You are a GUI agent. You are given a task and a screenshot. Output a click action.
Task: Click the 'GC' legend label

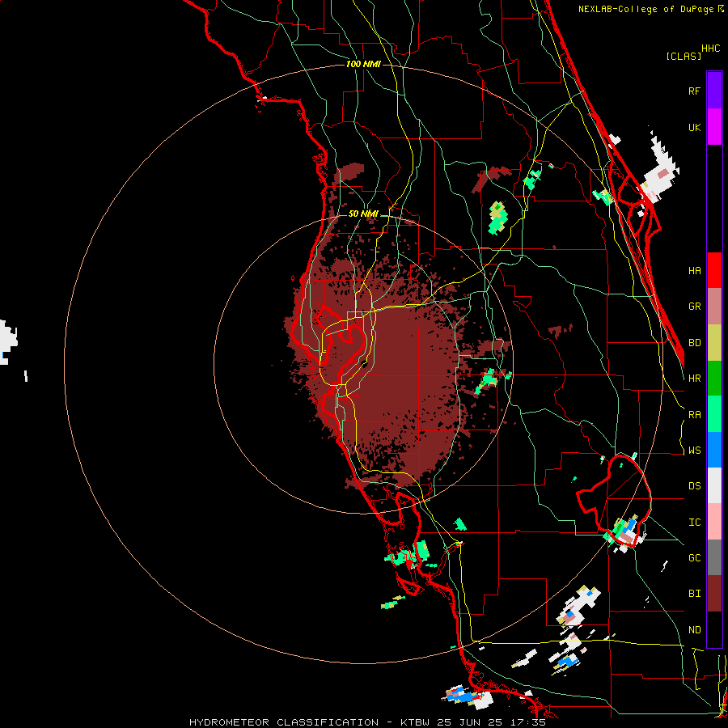tap(694, 558)
